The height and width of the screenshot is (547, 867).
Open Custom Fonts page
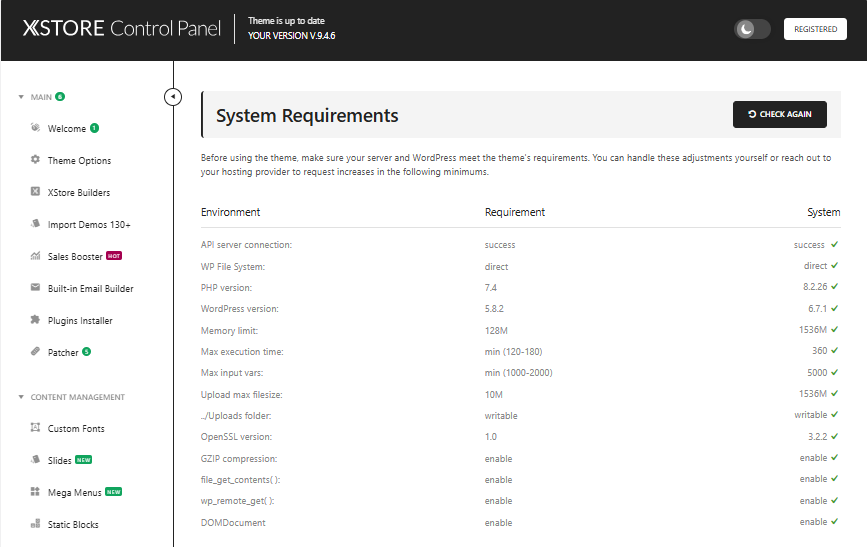tap(76, 429)
